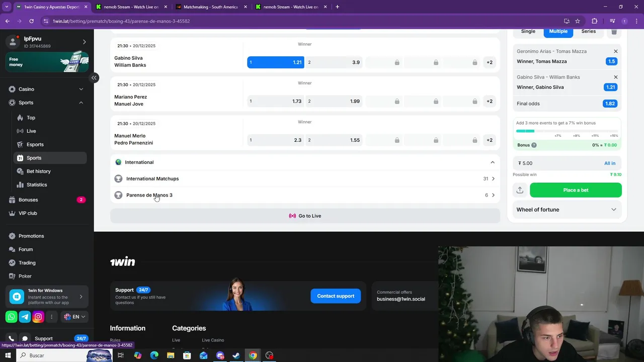Open business@1win.social email link

pos(401,299)
